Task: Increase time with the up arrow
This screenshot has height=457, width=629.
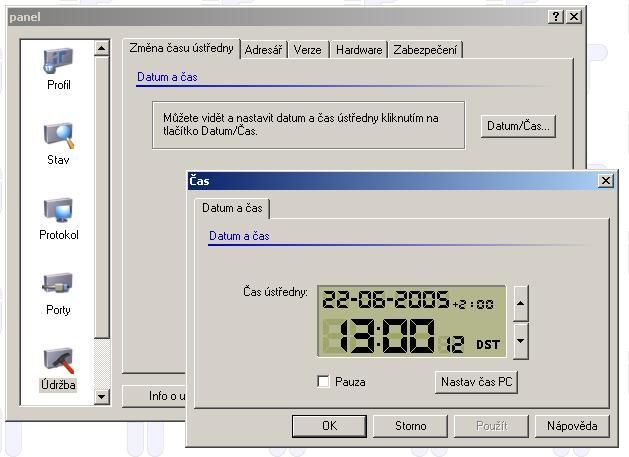Action: tap(520, 303)
